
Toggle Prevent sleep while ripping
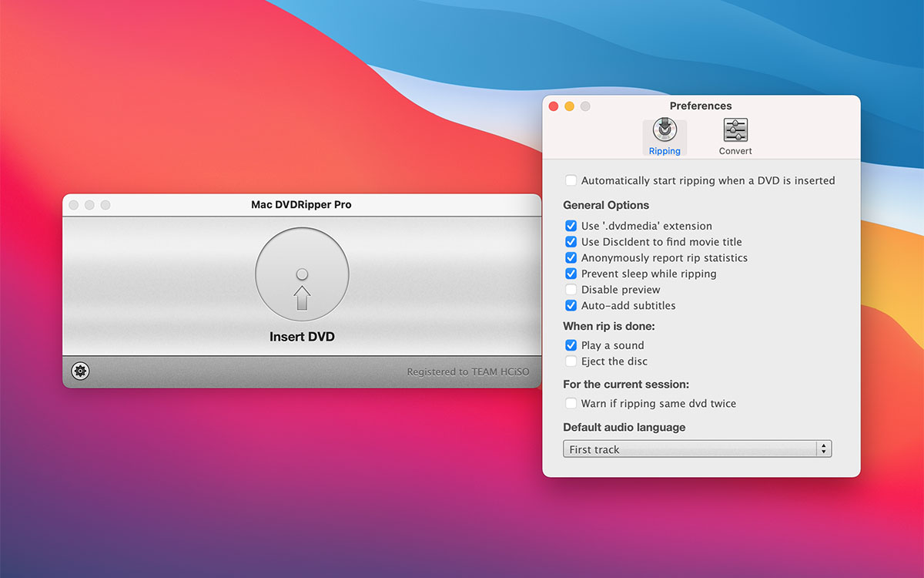coord(571,274)
